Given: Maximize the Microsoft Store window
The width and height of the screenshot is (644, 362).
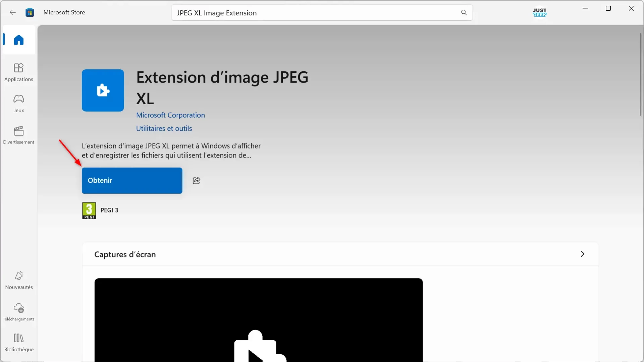Looking at the screenshot, I should coord(608,8).
